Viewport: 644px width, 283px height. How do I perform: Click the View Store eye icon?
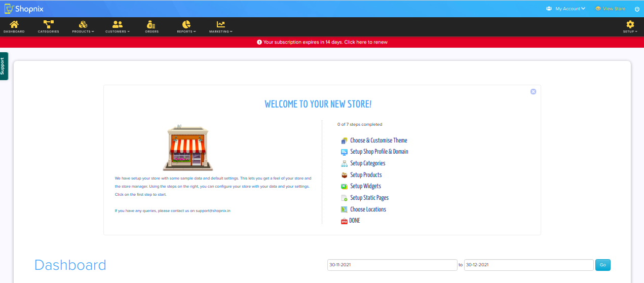(598, 9)
